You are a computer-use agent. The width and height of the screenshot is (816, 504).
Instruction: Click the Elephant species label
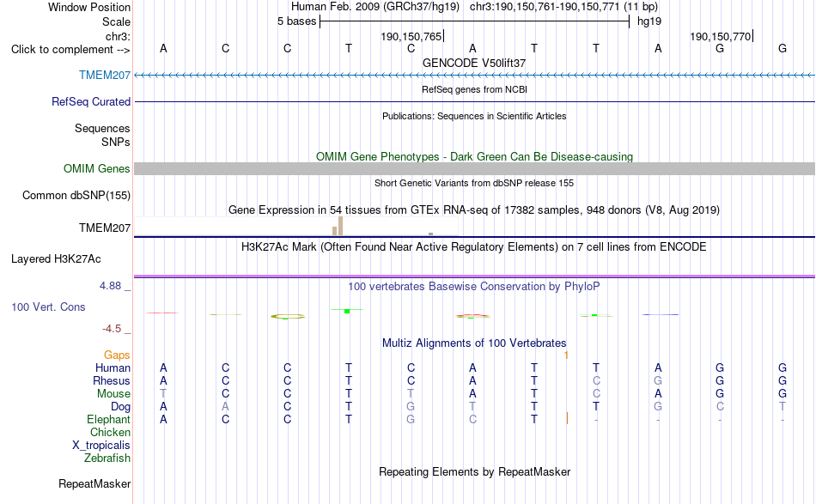[x=109, y=419]
